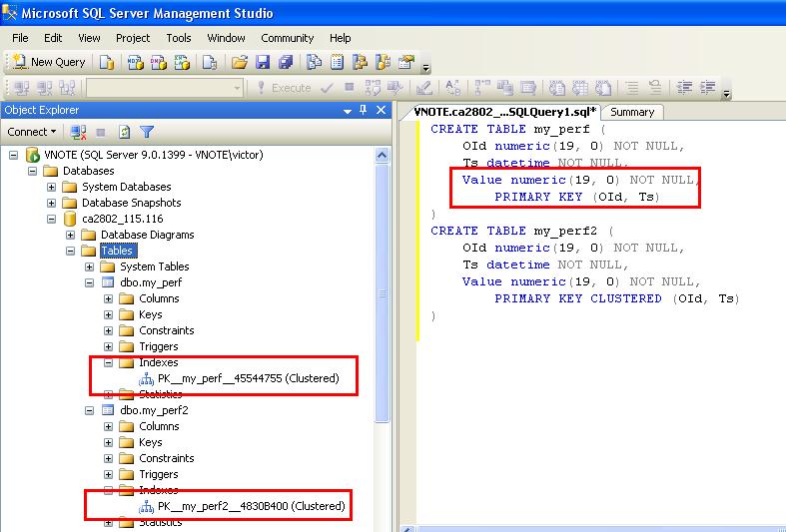
Task: Click the Execute button
Action: [x=284, y=88]
